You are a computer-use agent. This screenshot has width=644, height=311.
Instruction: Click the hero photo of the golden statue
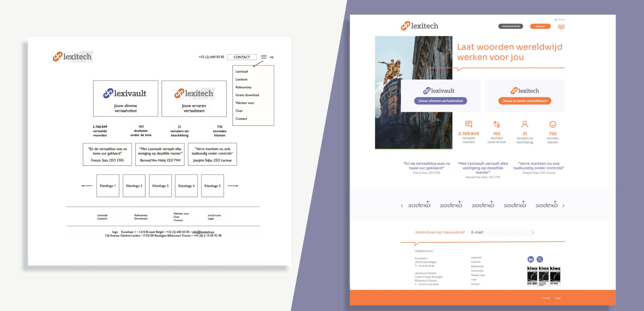[413, 93]
